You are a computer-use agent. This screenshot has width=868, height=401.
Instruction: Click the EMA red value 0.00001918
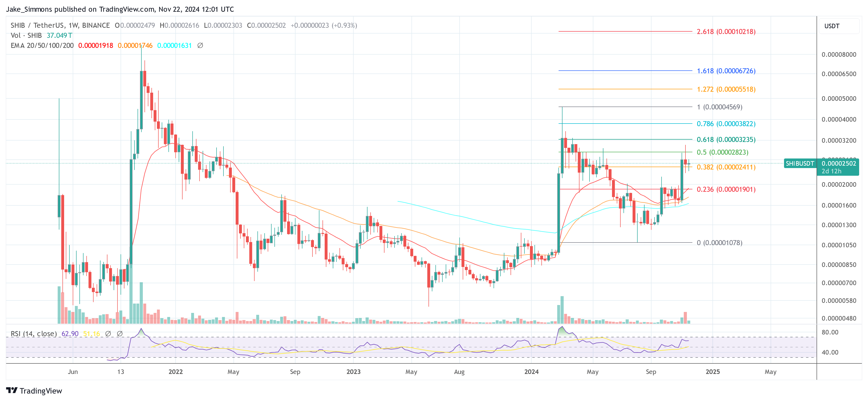tap(96, 45)
